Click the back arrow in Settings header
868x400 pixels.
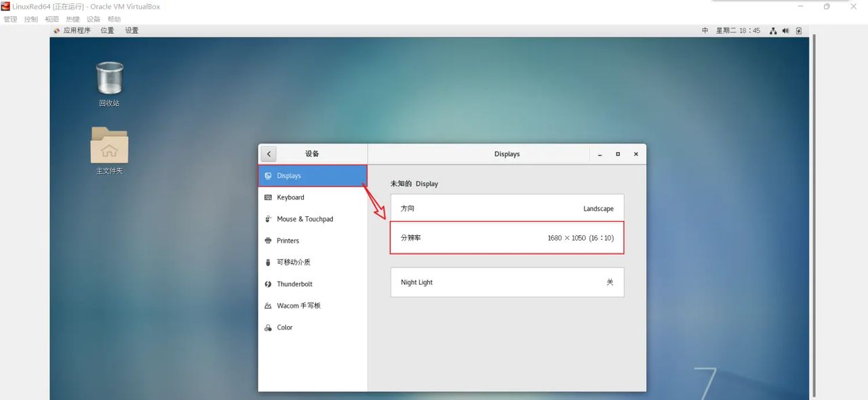coord(268,153)
